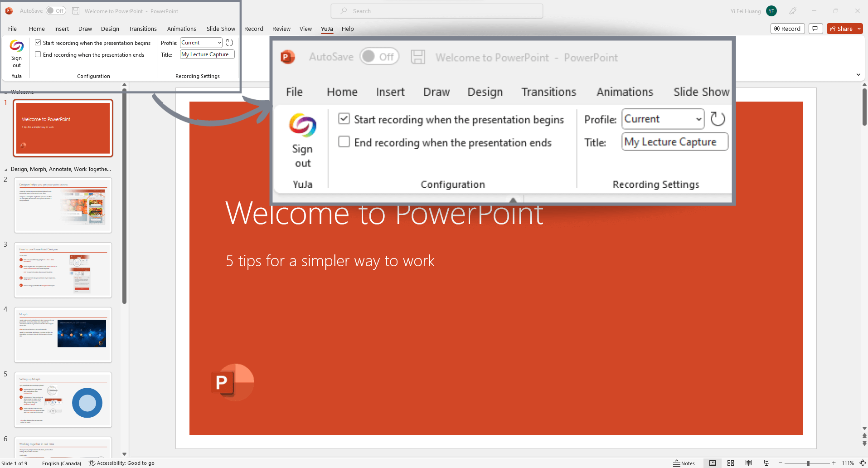Image resolution: width=868 pixels, height=468 pixels.
Task: Click the 111% zoom level
Action: [x=848, y=463]
